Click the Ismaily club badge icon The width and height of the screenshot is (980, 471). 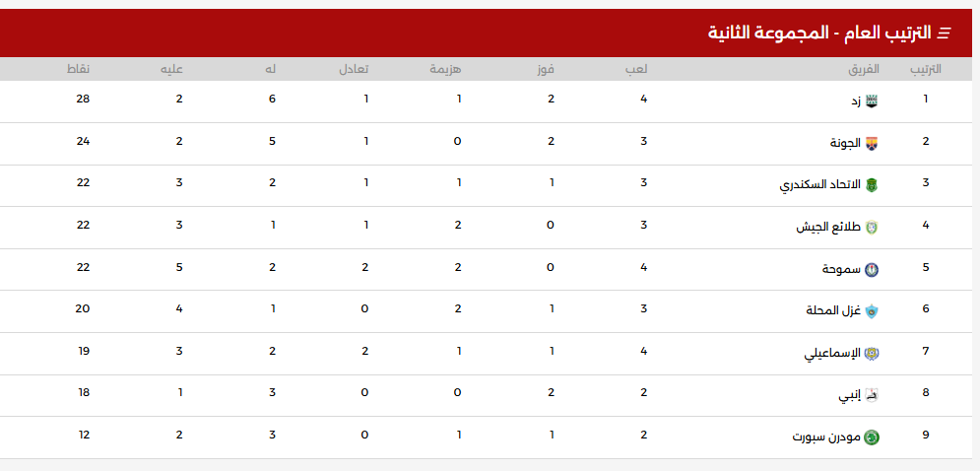(871, 354)
